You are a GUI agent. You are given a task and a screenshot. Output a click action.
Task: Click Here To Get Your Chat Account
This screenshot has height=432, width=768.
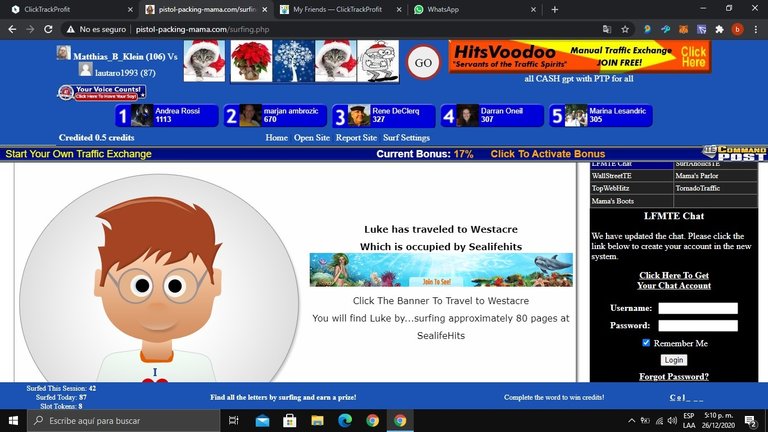point(673,280)
